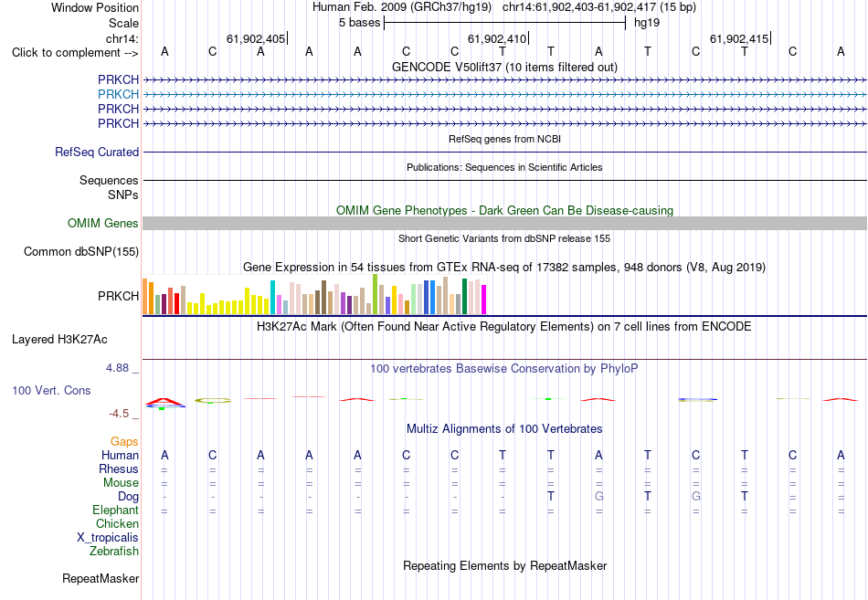Screen dimensions: 868x600
Task: Click the OMIM Genes track label
Action: [x=103, y=223]
